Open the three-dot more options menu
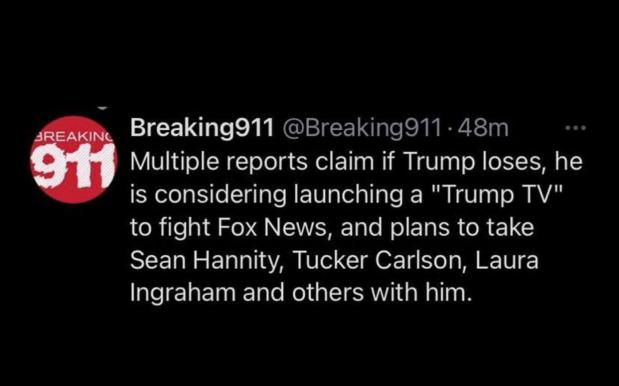 576,128
